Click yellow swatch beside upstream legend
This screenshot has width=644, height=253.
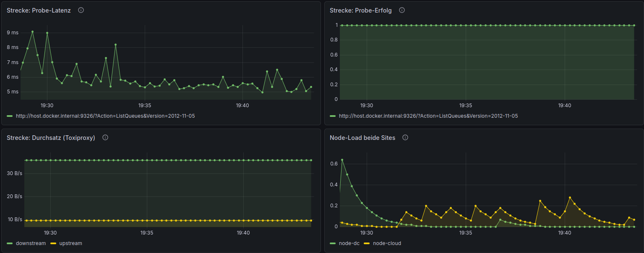[x=53, y=243]
